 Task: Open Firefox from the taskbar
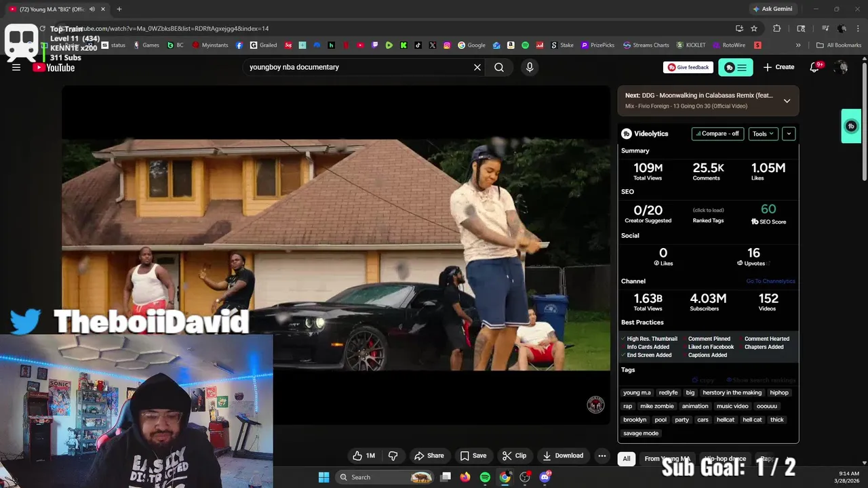(465, 477)
